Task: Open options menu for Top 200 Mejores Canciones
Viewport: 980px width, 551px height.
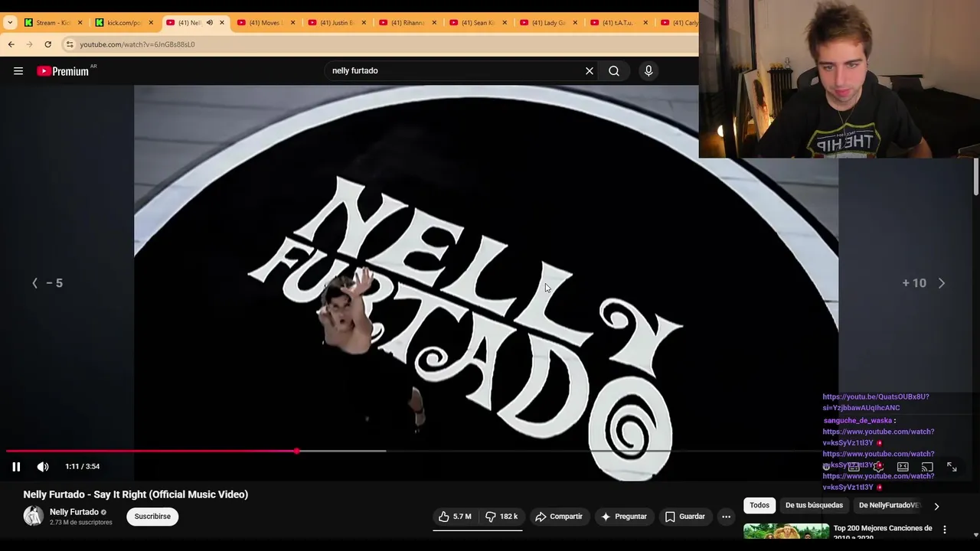Action: click(945, 530)
